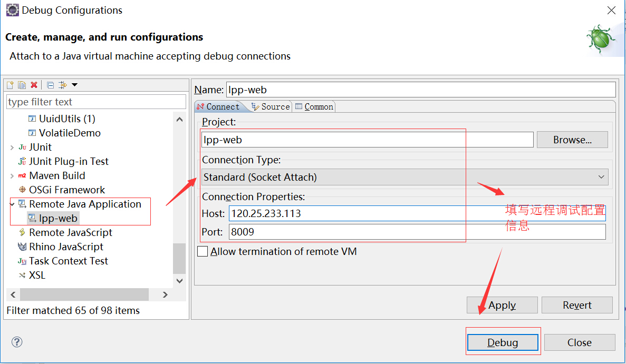The width and height of the screenshot is (626, 364).
Task: Enable Allow termination of remote VM
Action: [203, 251]
